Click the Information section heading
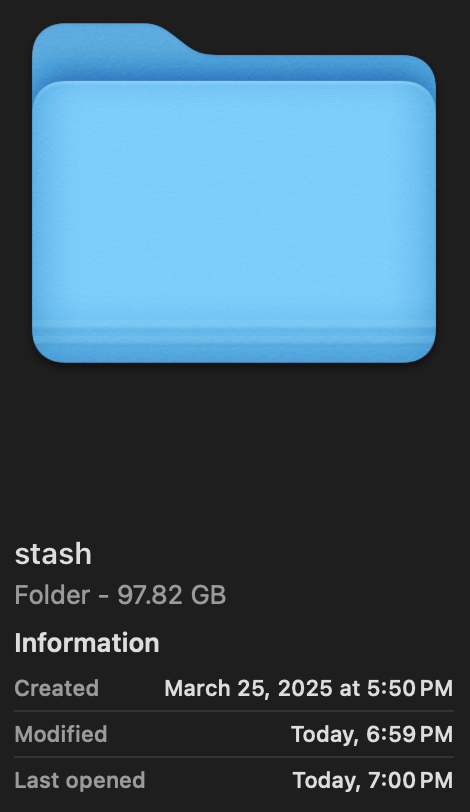The height and width of the screenshot is (812, 470). pyautogui.click(x=87, y=643)
